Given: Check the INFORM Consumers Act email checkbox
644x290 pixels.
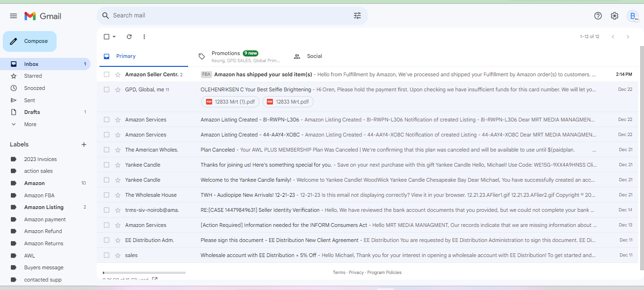Looking at the screenshot, I should tap(107, 225).
